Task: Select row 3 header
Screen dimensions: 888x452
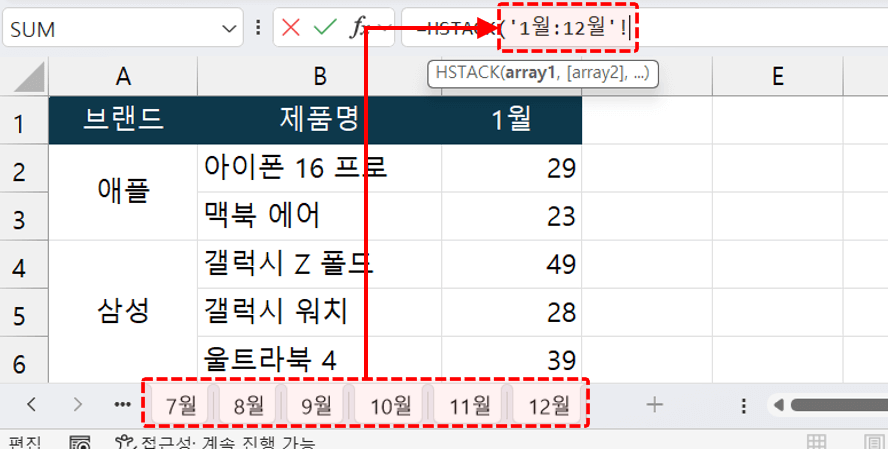Action: 24,216
